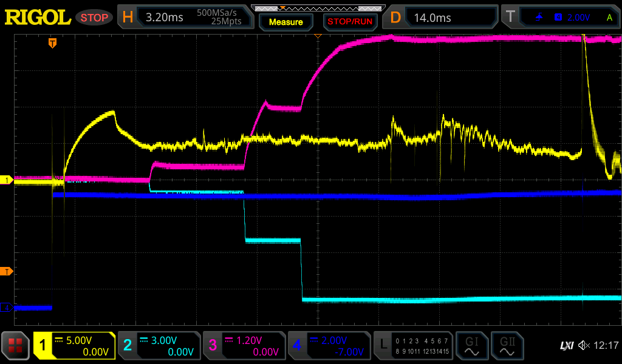Click the RIGOL logo

click(38, 18)
